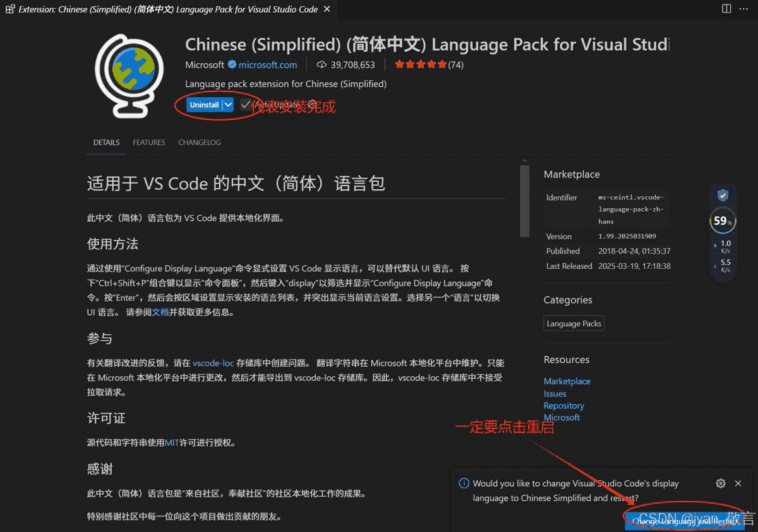Click the details pane vertical scrollbar
The height and width of the screenshot is (532, 758).
[524, 201]
